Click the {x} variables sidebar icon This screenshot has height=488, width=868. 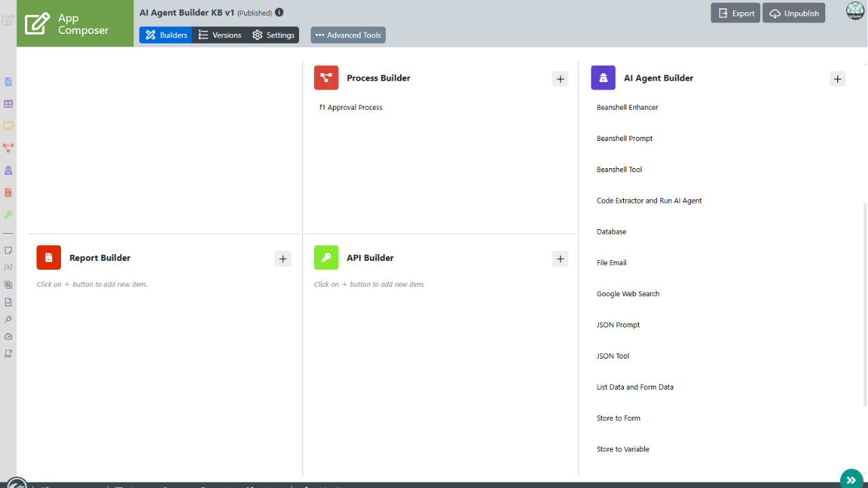(x=8, y=267)
